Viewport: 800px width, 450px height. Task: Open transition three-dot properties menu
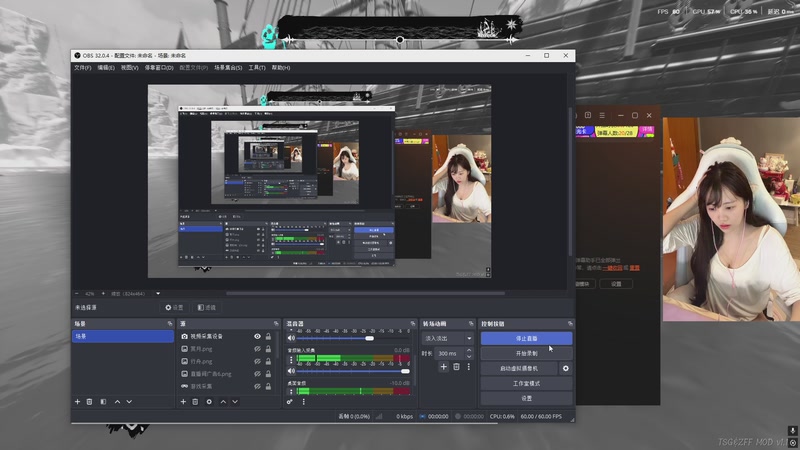468,367
